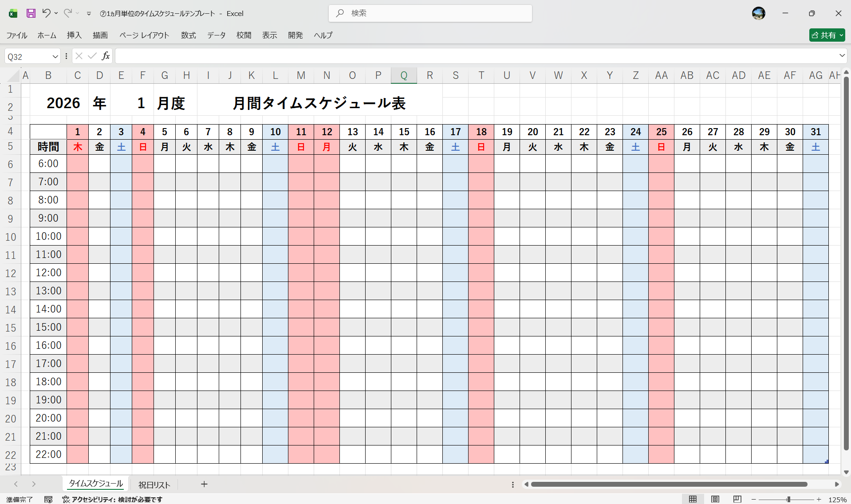The width and height of the screenshot is (851, 504).
Task: Add a new worksheet with the plus icon
Action: 204,484
